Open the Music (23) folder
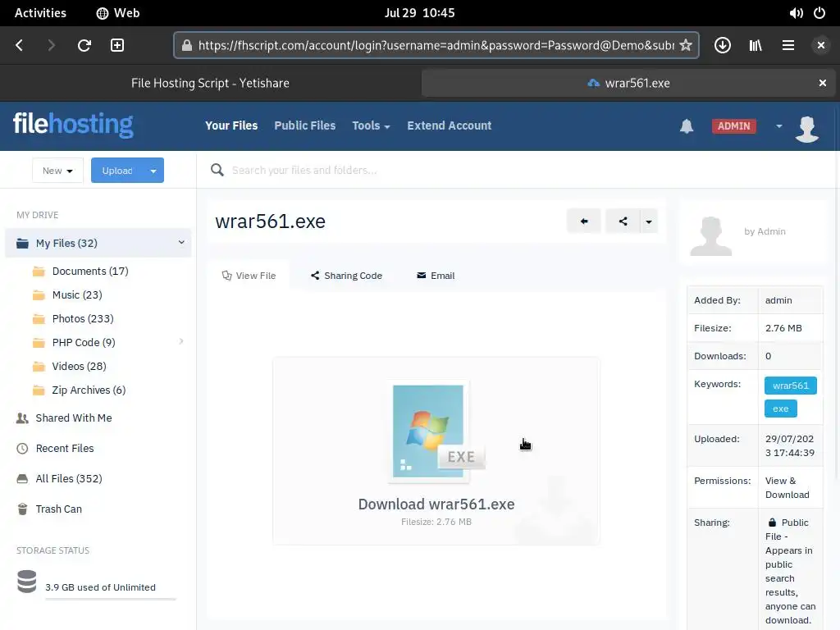The image size is (840, 630). point(77,295)
